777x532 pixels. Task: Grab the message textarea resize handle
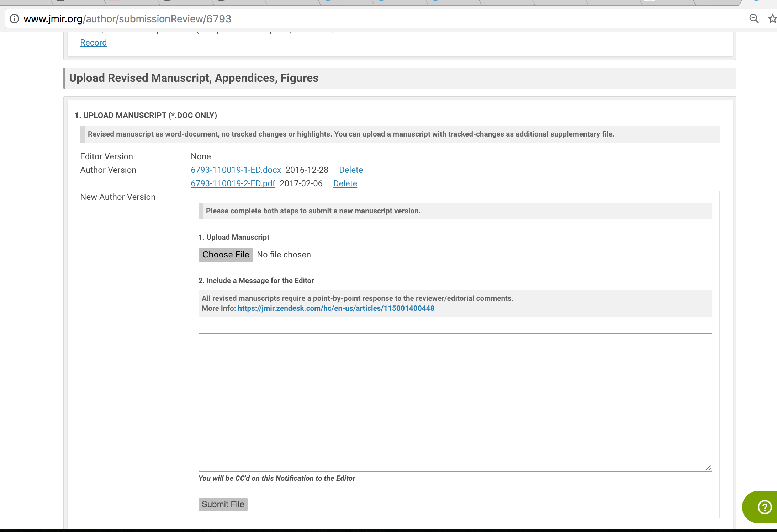708,468
